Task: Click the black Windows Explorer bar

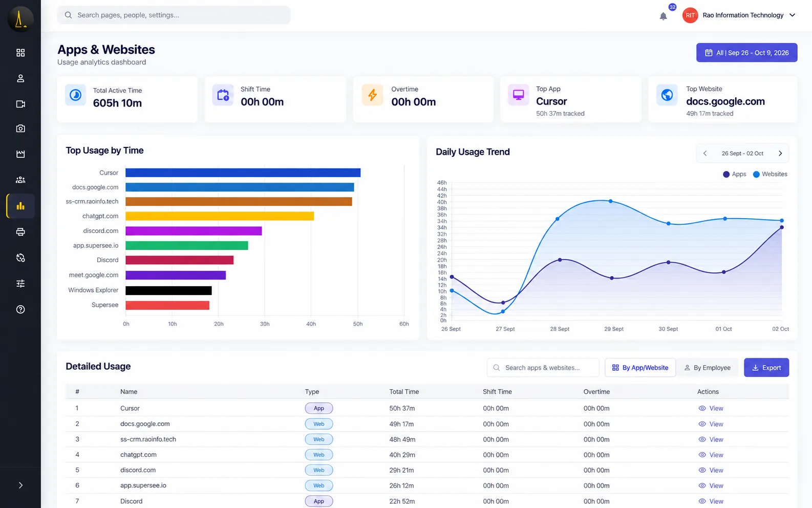Action: pos(168,290)
